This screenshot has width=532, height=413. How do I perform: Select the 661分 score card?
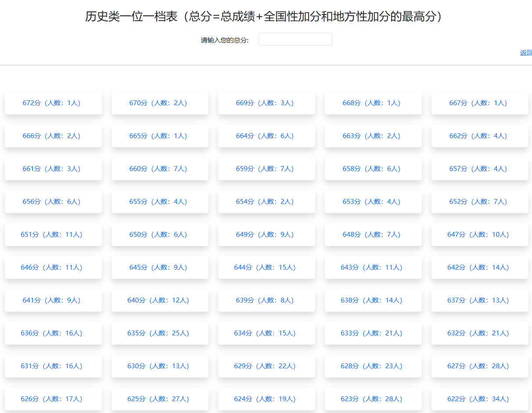(x=53, y=169)
